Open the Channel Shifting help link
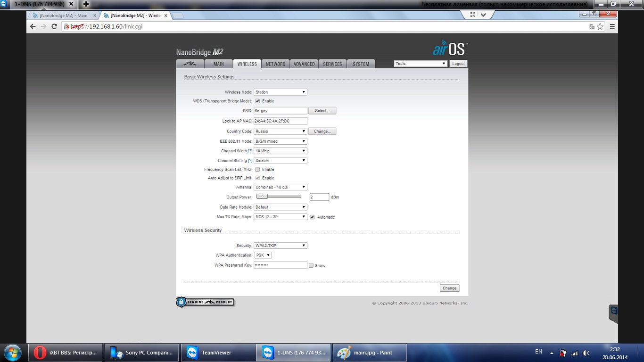The image size is (644, 362). (250, 161)
